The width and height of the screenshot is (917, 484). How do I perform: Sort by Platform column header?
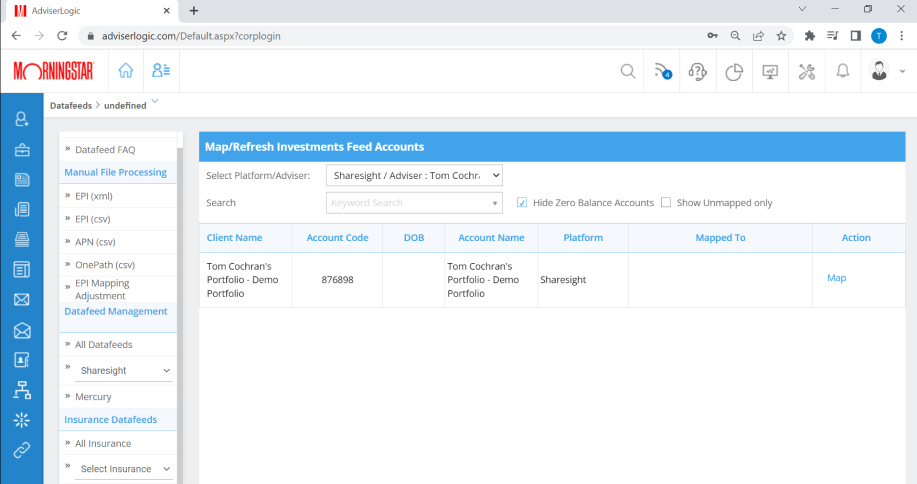(583, 237)
